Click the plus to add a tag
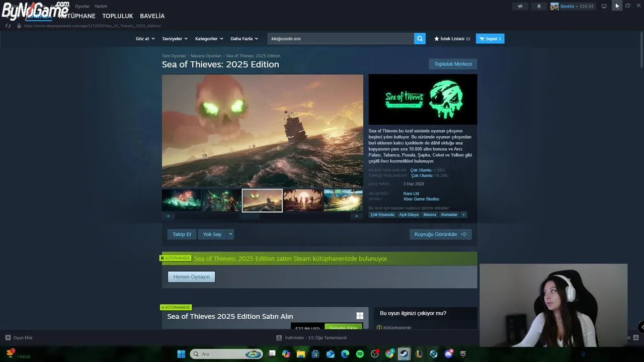 [x=463, y=215]
